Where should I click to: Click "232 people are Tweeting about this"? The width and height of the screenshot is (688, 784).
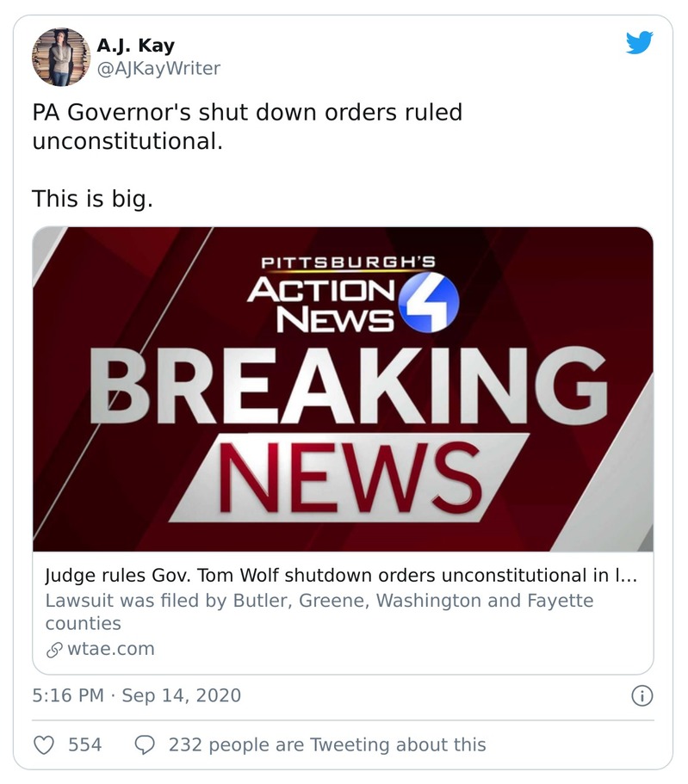pos(327,744)
